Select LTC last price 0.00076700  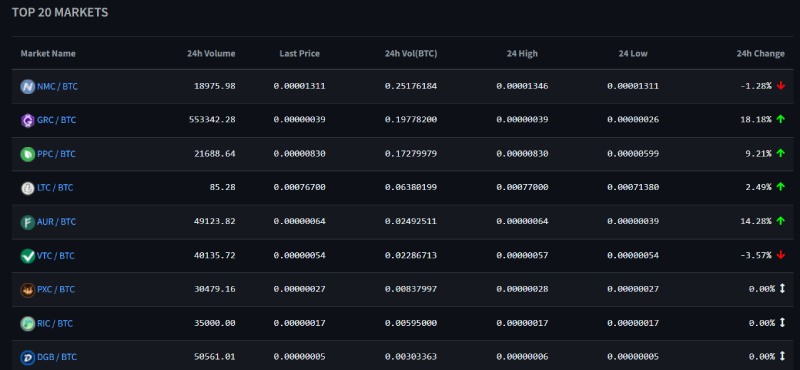coord(299,187)
